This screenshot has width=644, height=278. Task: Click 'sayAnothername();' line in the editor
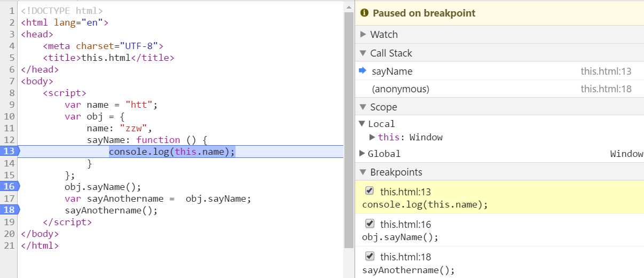point(111,210)
